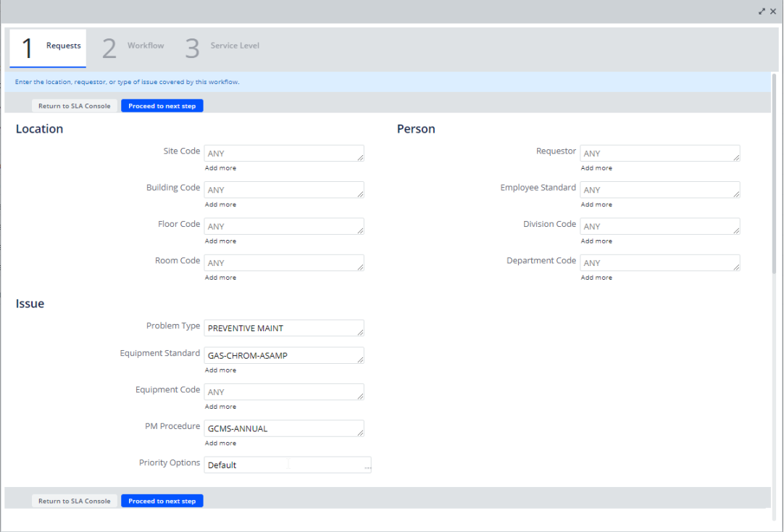Viewport: 784px width, 532px height.
Task: Click Add more under Requestor
Action: pos(596,168)
